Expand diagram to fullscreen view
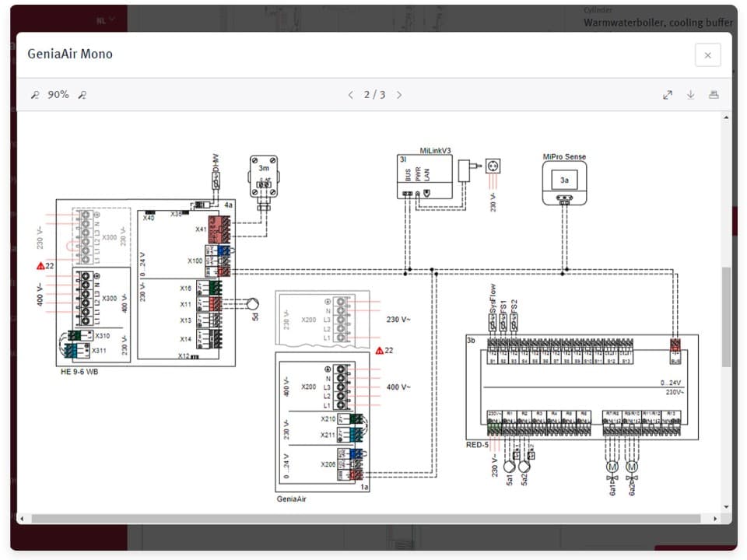The image size is (747, 560). point(667,95)
